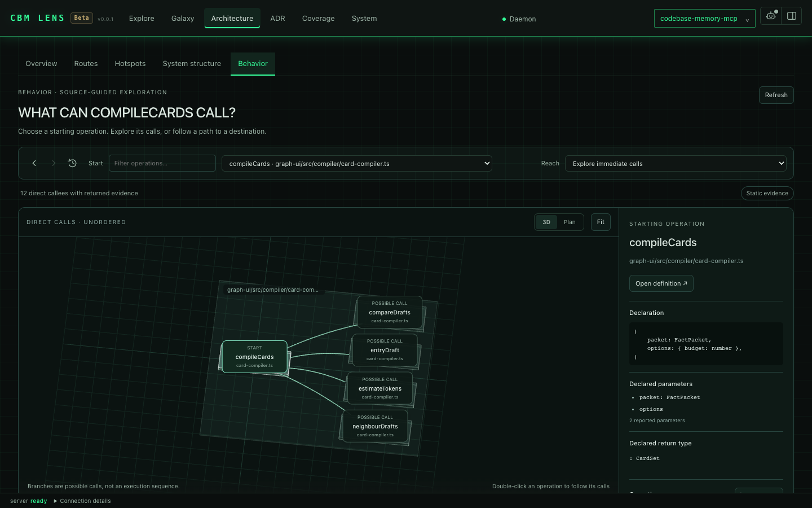Click the 'packet: FactPacket' parameter

tap(670, 397)
